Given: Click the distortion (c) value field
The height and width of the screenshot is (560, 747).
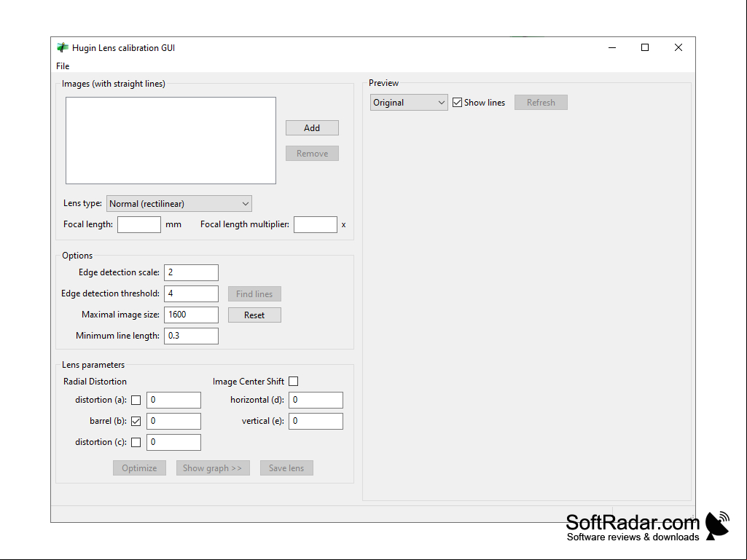Looking at the screenshot, I should 173,442.
